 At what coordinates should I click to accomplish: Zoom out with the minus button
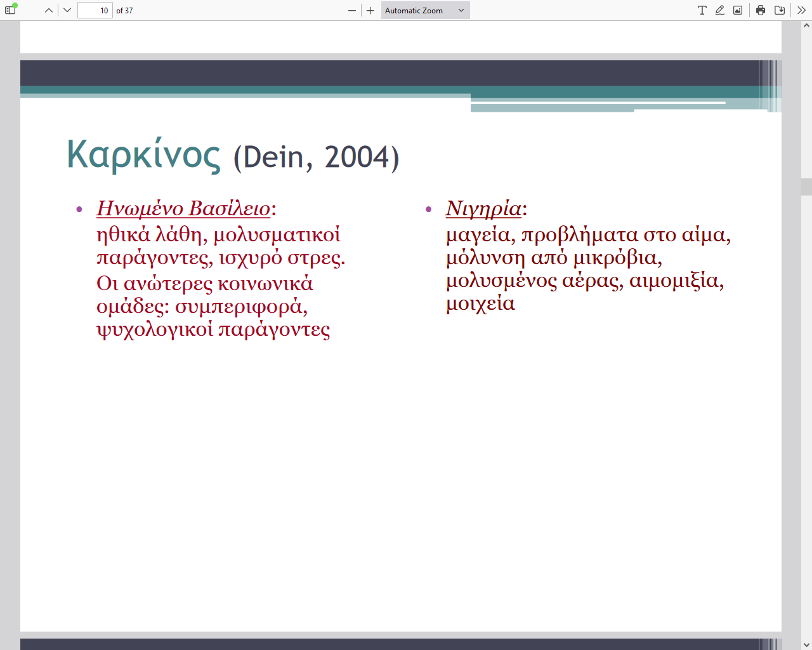point(352,10)
